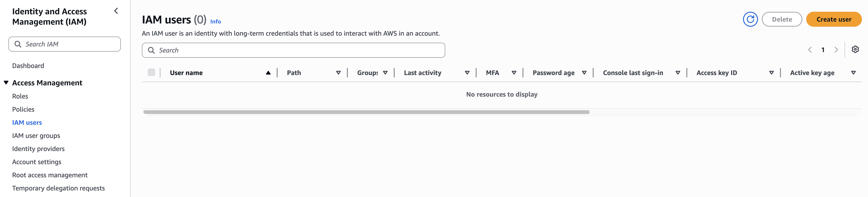Open Root access management
The width and height of the screenshot is (868, 197).
[x=50, y=175]
